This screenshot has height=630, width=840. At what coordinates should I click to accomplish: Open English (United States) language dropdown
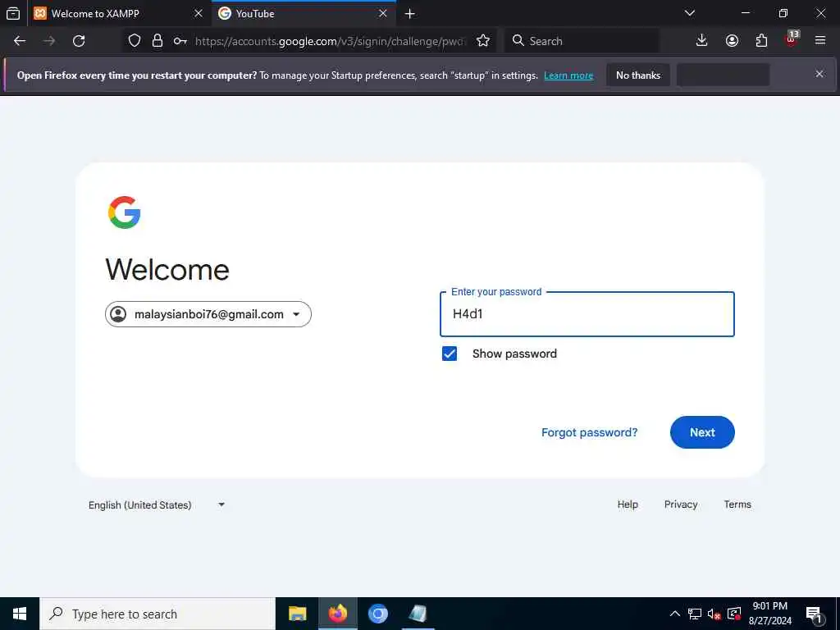pyautogui.click(x=157, y=504)
